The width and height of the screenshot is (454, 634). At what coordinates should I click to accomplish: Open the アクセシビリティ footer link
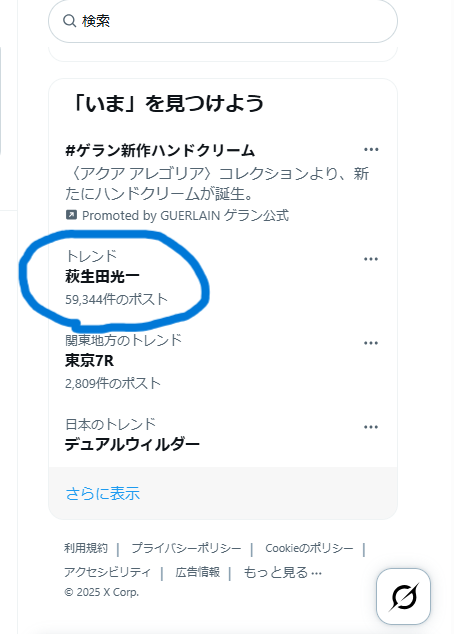[107, 572]
